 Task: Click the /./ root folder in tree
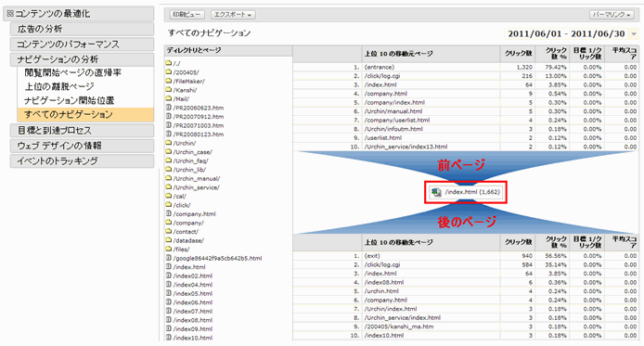tap(176, 63)
